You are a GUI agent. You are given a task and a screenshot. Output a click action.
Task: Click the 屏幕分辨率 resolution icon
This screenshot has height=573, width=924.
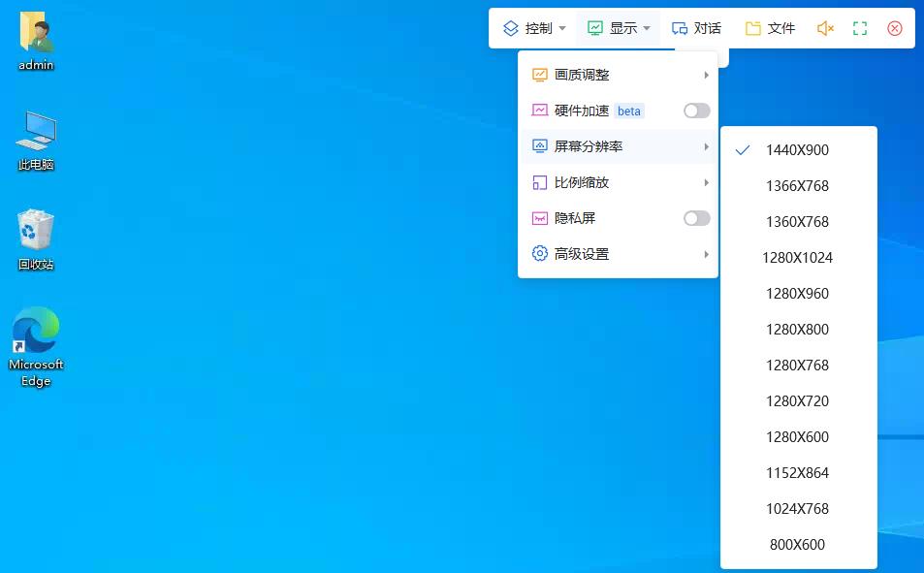tap(539, 146)
